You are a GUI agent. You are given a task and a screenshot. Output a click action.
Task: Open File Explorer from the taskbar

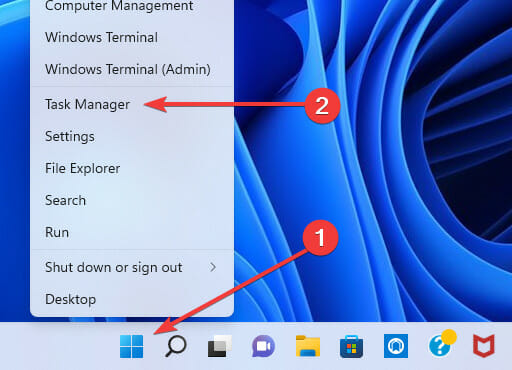[x=308, y=346]
